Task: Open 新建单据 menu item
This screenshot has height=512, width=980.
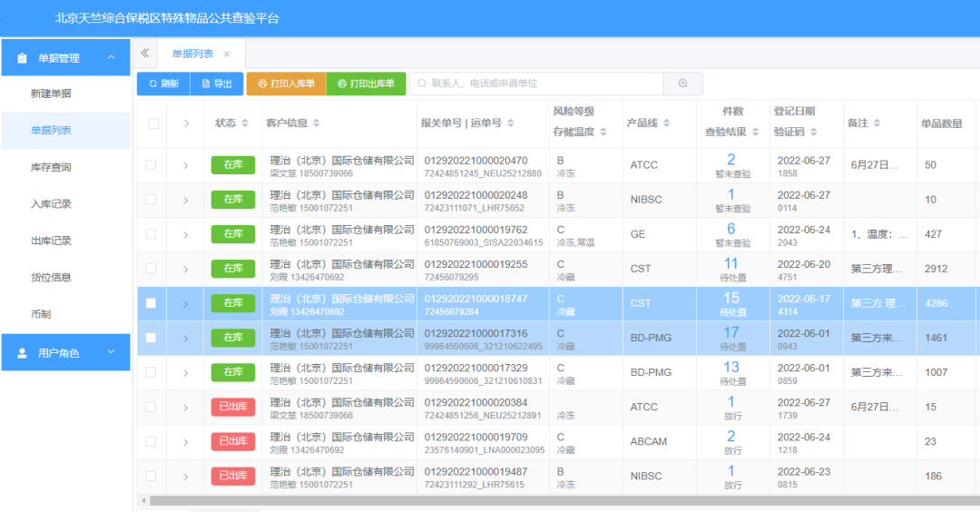Action: point(65,94)
